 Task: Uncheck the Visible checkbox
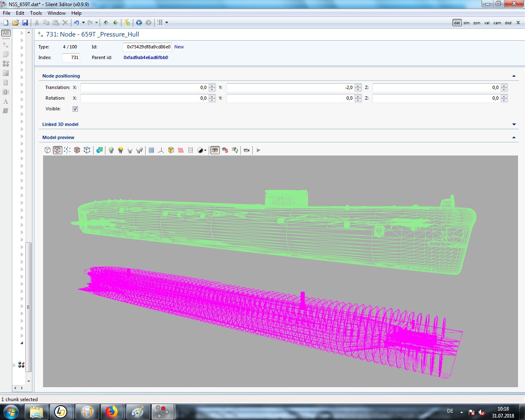75,109
